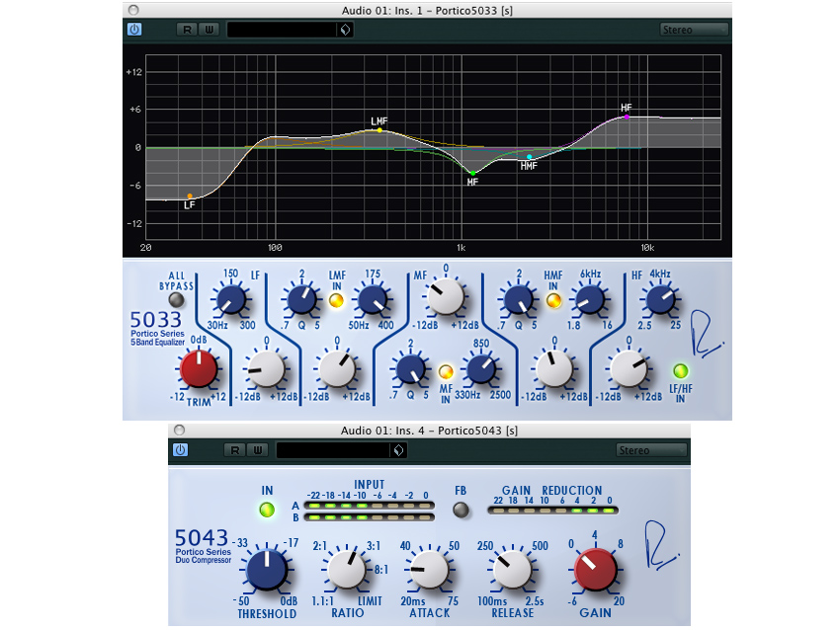
Task: Open Stereo routing dropdown in Portico5043
Action: click(x=651, y=450)
